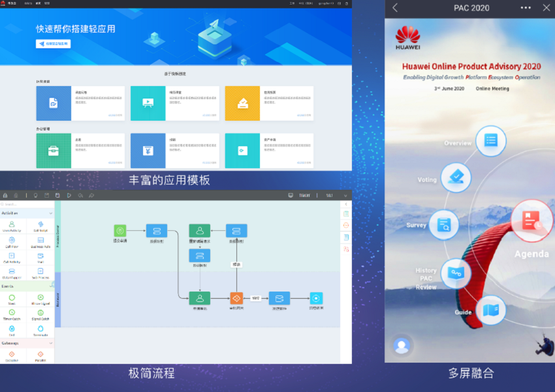Select the User Activity palette item
The image size is (555, 392).
12,226
